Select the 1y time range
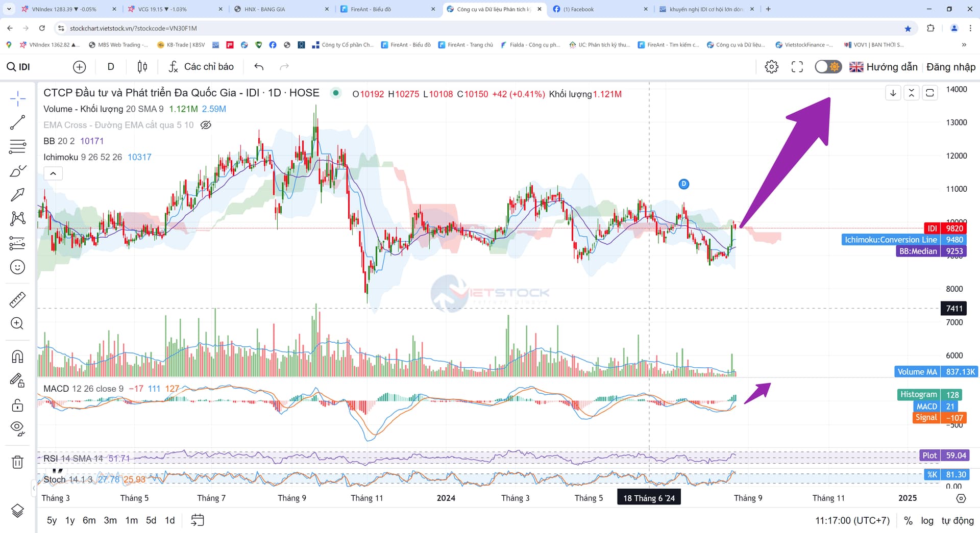Viewport: 980px width, 533px height. click(x=70, y=520)
